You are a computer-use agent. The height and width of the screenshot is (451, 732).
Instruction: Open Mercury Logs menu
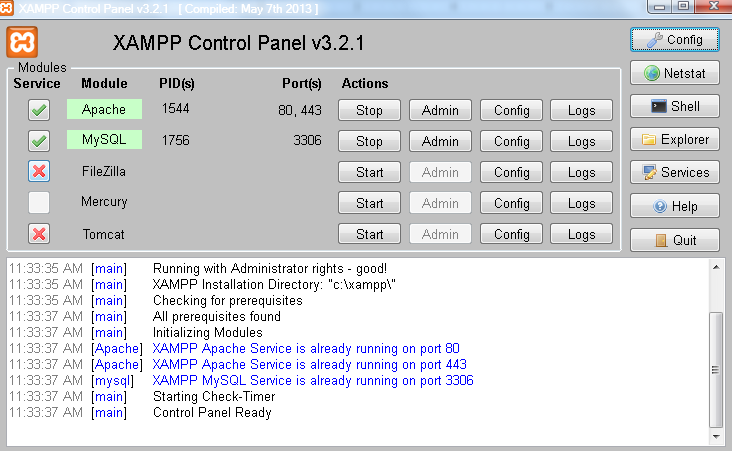tap(582, 203)
